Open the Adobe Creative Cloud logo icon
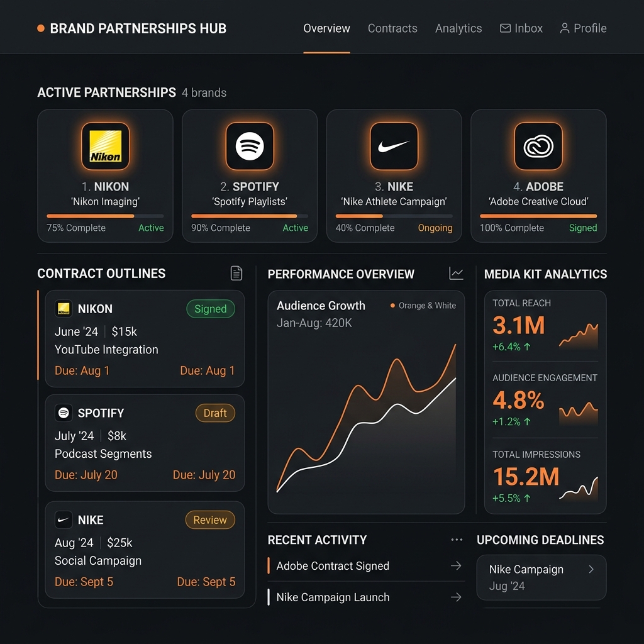Screen dimensions: 644x644 click(x=538, y=146)
